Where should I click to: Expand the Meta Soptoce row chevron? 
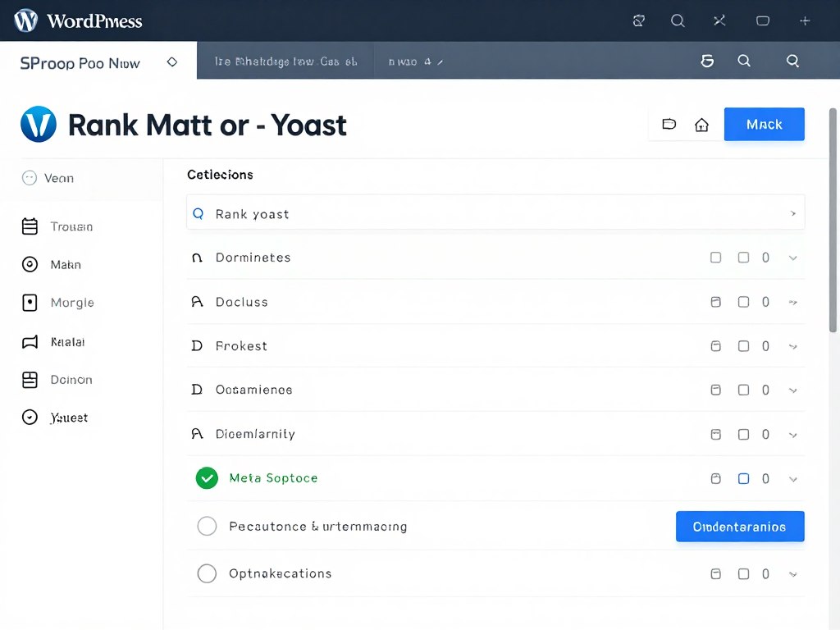(793, 479)
